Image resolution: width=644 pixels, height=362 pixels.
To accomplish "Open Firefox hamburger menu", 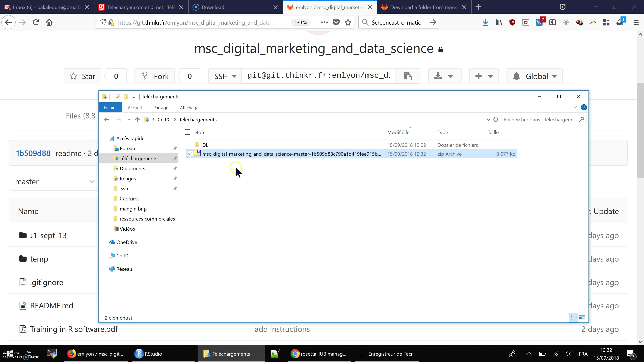I will click(636, 22).
